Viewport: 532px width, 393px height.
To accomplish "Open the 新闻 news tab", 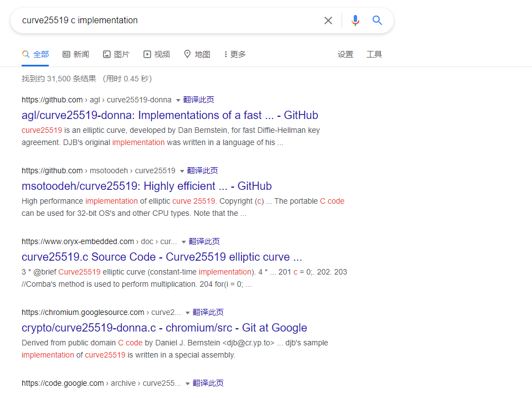I will coord(76,54).
